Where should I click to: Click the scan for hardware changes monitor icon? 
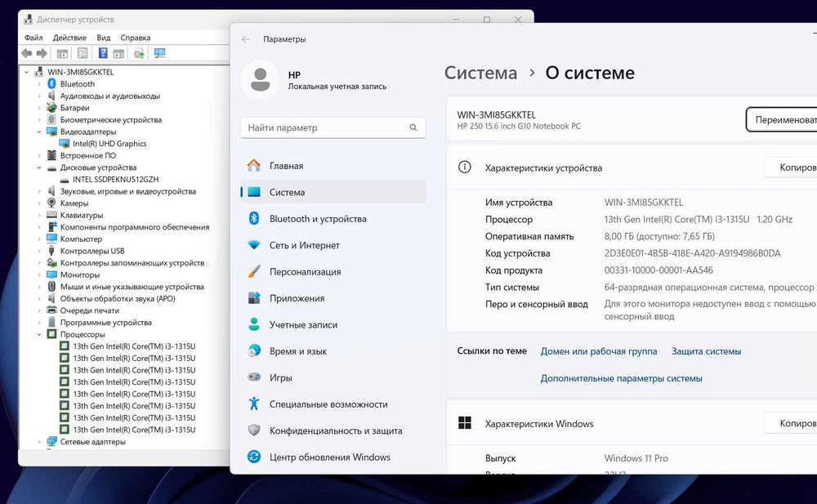point(160,53)
